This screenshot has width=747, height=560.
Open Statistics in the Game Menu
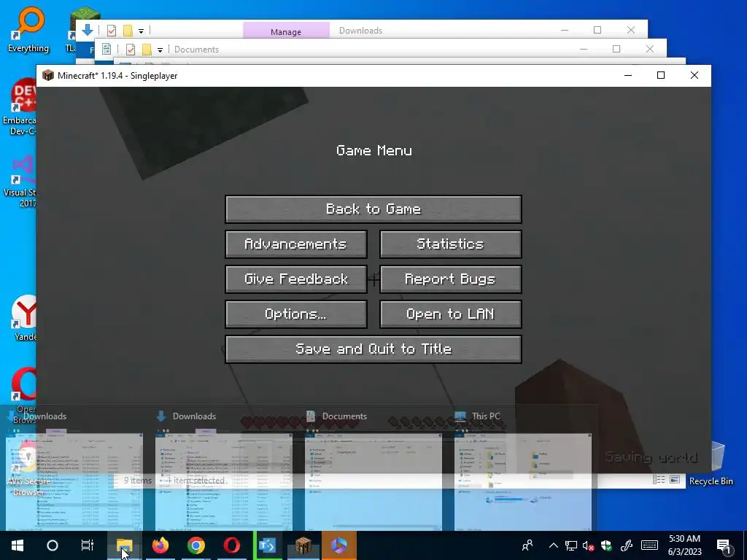pos(450,244)
